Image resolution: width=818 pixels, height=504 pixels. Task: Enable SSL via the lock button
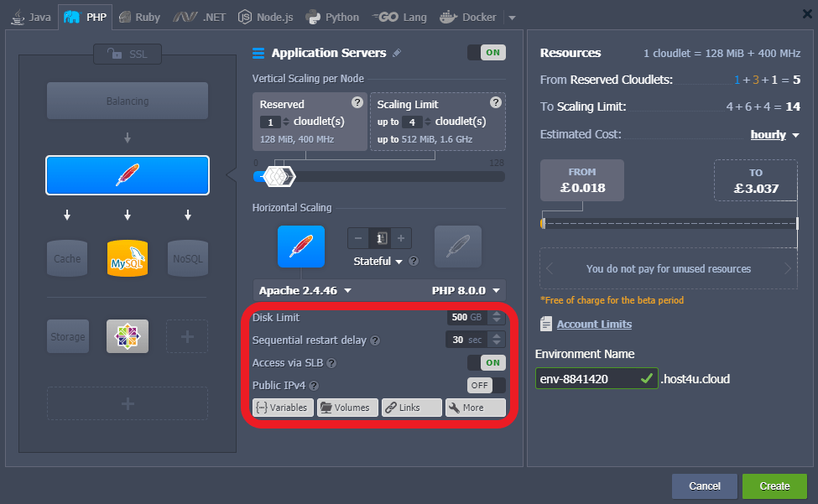pyautogui.click(x=128, y=54)
